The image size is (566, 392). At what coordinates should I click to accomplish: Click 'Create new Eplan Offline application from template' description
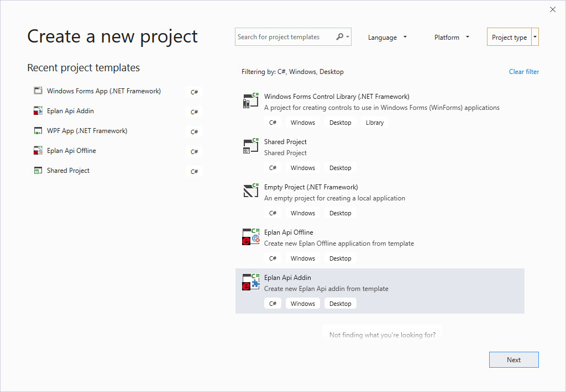339,243
